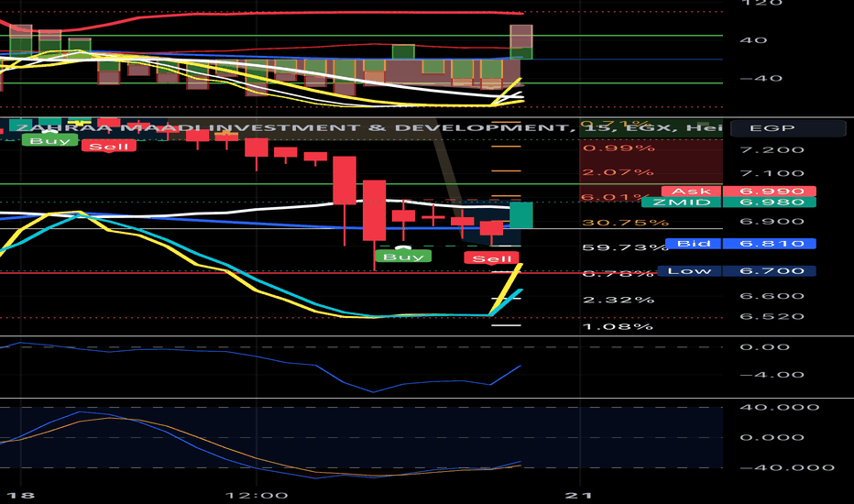
Task: Select the 59.73% level label
Action: (625, 247)
